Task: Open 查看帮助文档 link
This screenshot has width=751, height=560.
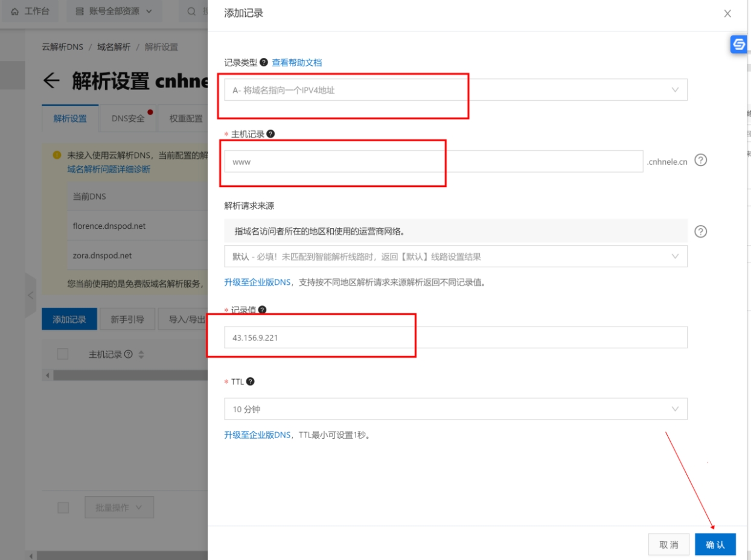Action: pos(297,62)
